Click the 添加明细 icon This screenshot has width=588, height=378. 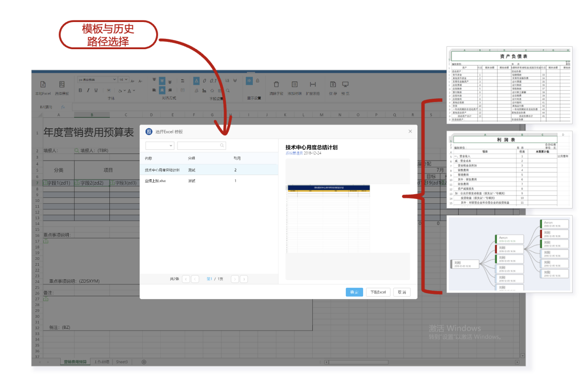tap(295, 85)
